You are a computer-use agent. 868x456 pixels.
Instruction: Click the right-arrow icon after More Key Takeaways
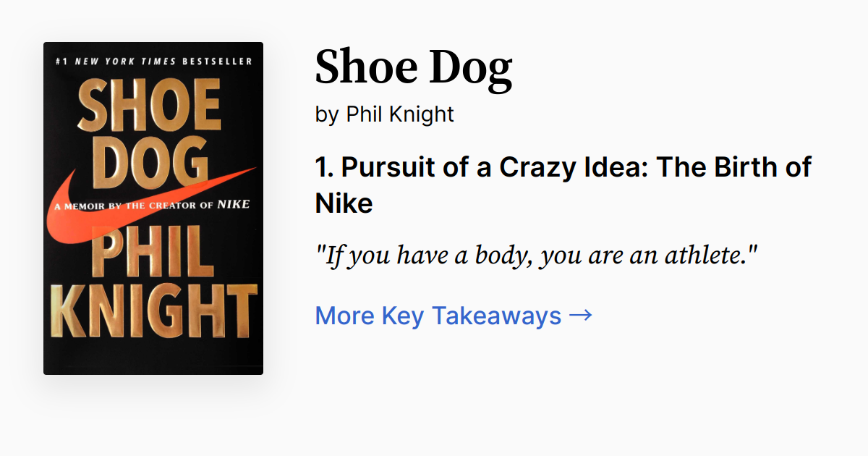pyautogui.click(x=581, y=315)
